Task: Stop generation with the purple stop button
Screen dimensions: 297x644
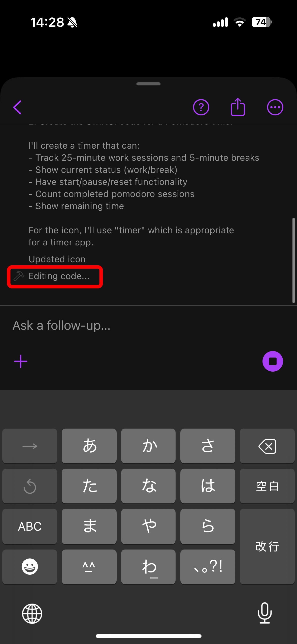Action: pyautogui.click(x=273, y=361)
